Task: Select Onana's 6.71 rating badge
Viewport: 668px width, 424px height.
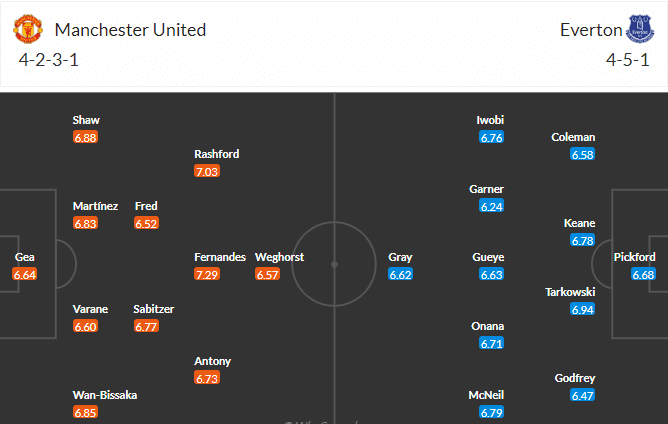Action: pos(491,343)
